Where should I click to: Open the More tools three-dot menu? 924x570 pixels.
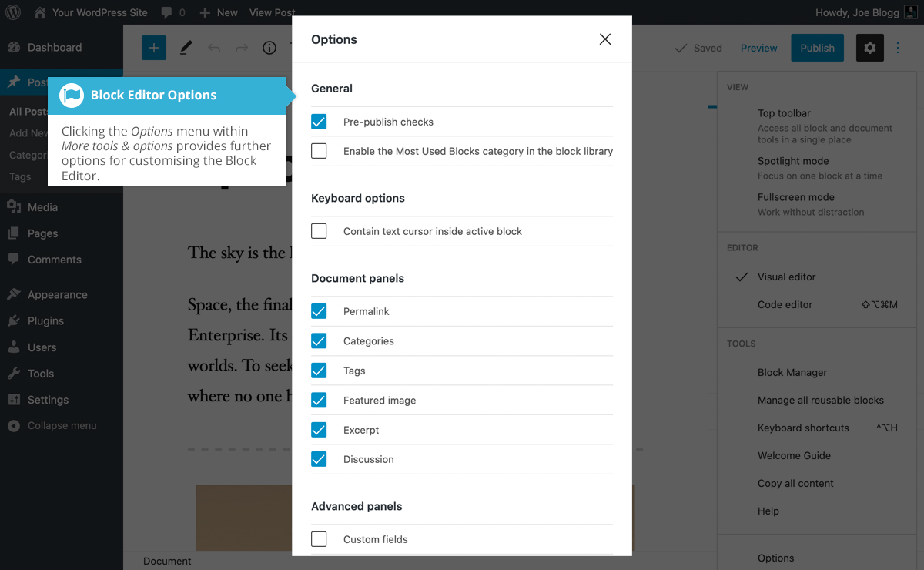pos(898,48)
